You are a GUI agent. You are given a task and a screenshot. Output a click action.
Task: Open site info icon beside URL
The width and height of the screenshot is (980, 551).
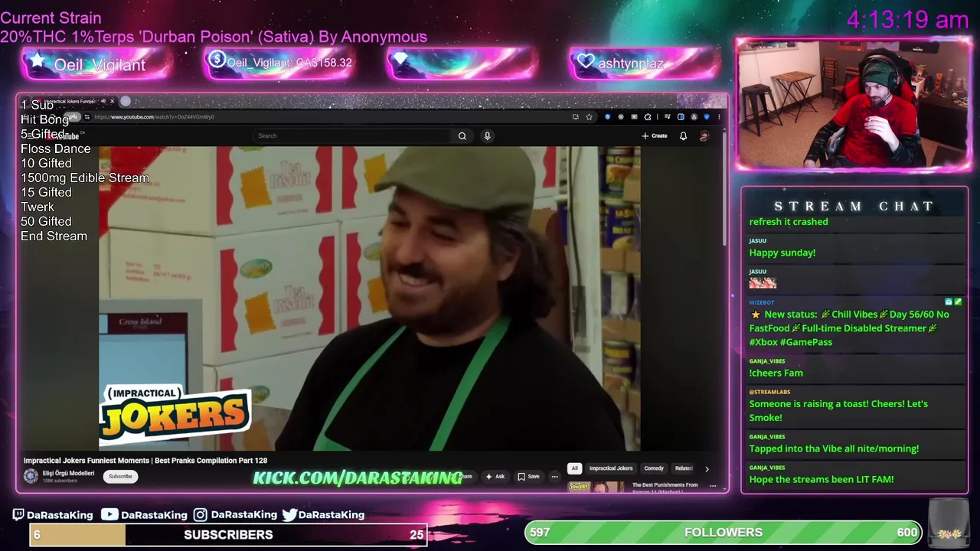(87, 117)
